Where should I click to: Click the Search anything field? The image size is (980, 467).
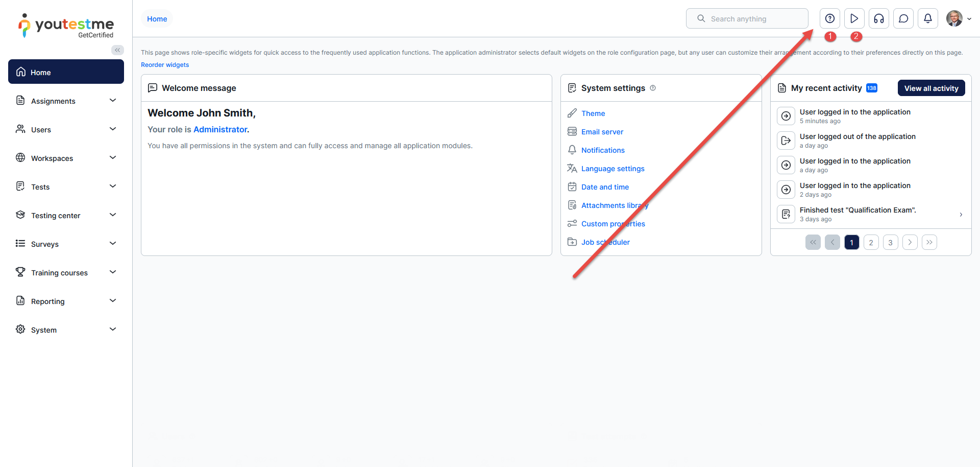click(747, 19)
